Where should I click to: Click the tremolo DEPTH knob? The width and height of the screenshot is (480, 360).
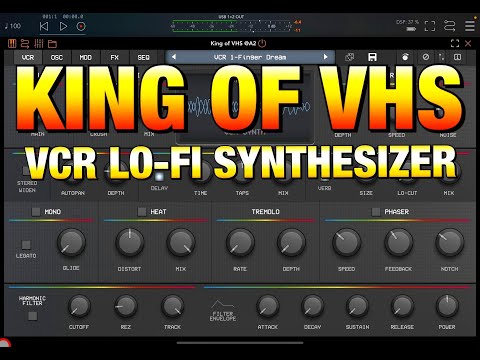click(291, 242)
